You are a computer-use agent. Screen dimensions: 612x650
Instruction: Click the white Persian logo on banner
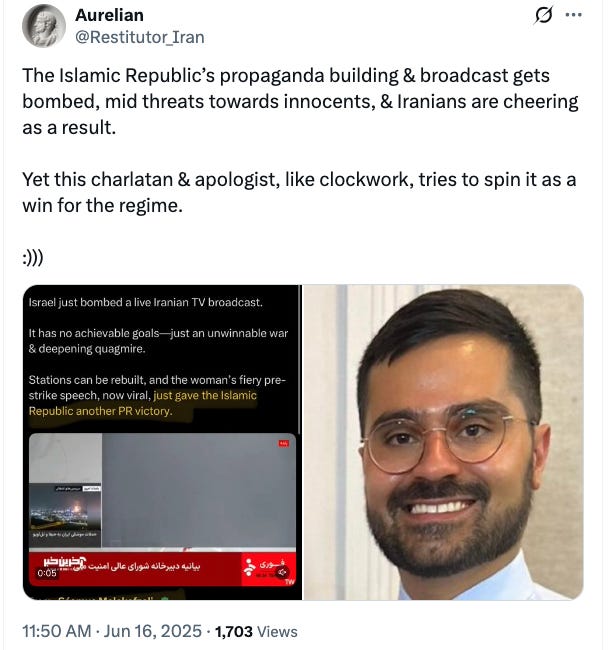64,562
